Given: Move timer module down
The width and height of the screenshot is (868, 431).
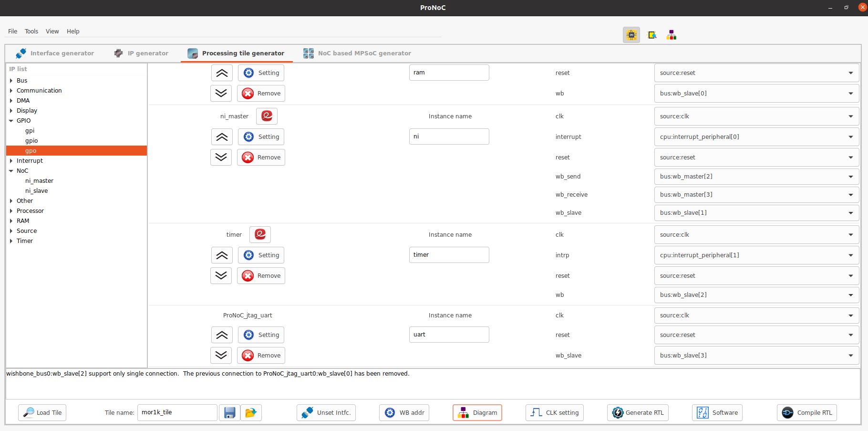Looking at the screenshot, I should pos(221,275).
